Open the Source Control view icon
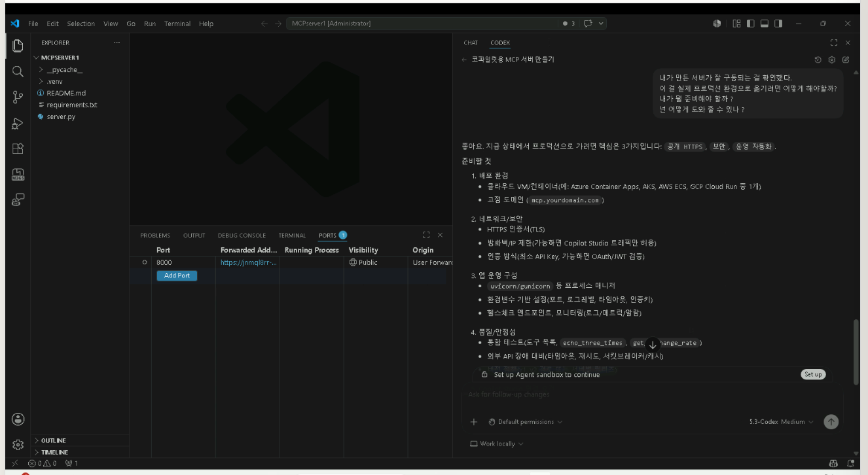868x475 pixels. (18, 97)
